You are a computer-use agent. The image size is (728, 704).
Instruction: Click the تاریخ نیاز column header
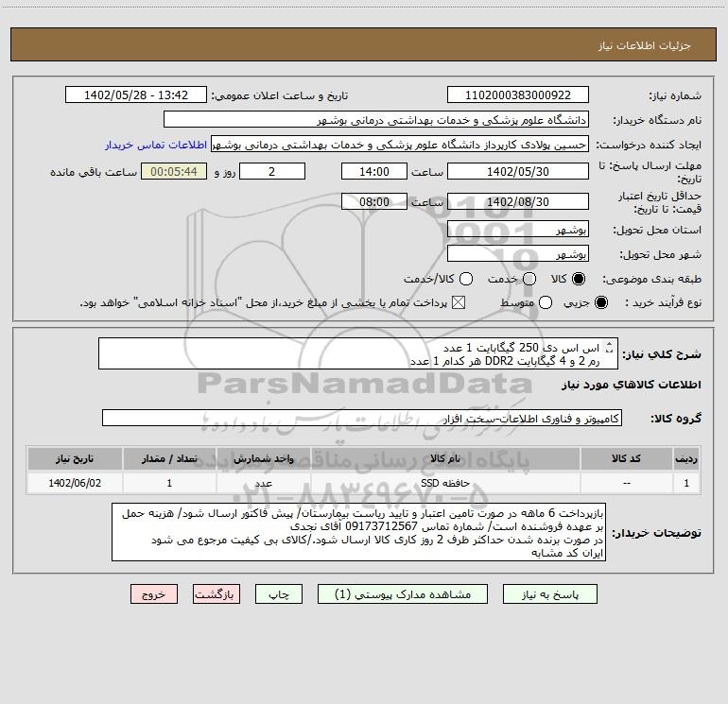pos(75,458)
